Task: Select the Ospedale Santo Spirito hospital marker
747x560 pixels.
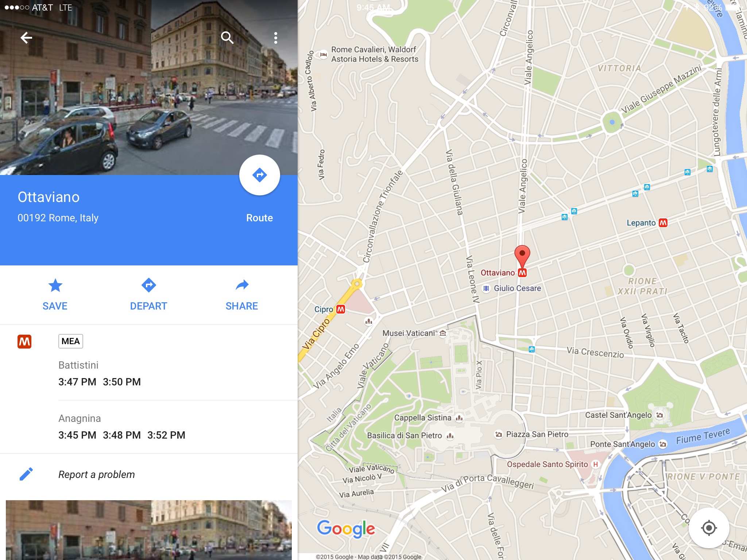Action: pyautogui.click(x=596, y=464)
